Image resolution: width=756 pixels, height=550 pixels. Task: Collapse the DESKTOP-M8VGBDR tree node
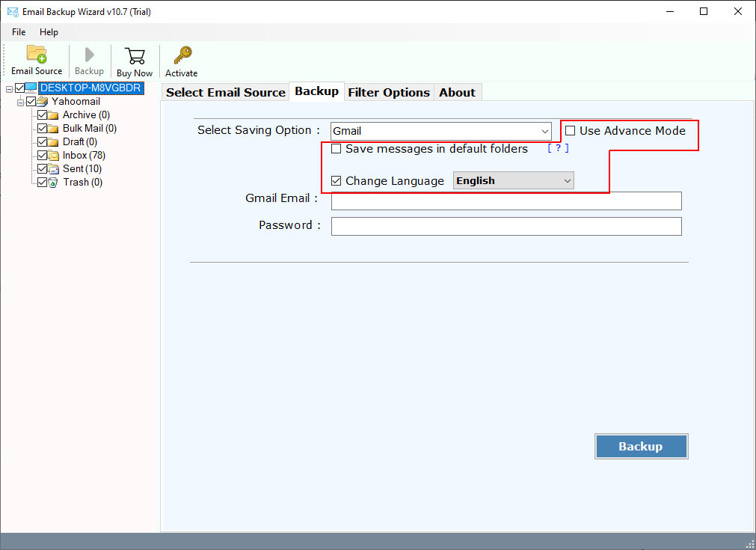9,89
